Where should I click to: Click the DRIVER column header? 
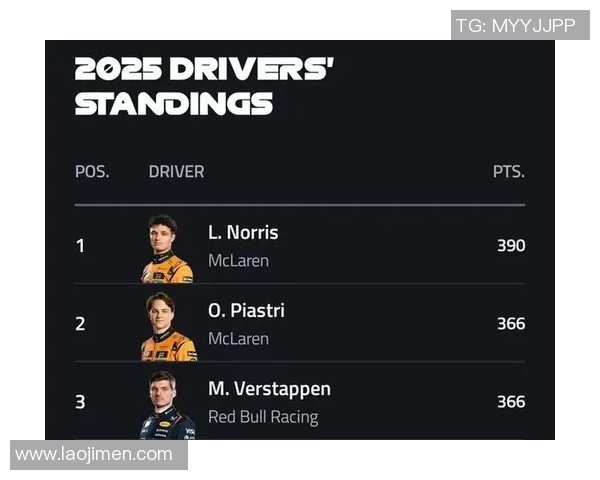tap(176, 171)
